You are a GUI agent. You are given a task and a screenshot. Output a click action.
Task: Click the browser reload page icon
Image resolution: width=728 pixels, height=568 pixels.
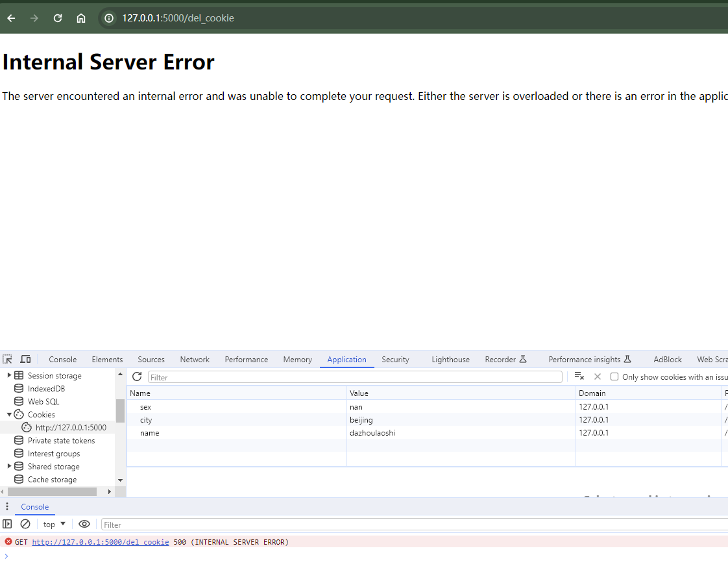pyautogui.click(x=58, y=18)
